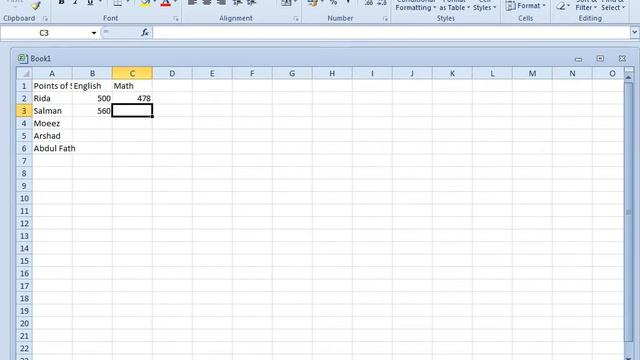The width and height of the screenshot is (640, 360).
Task: Apply Percent Style number format
Action: (333, 3)
